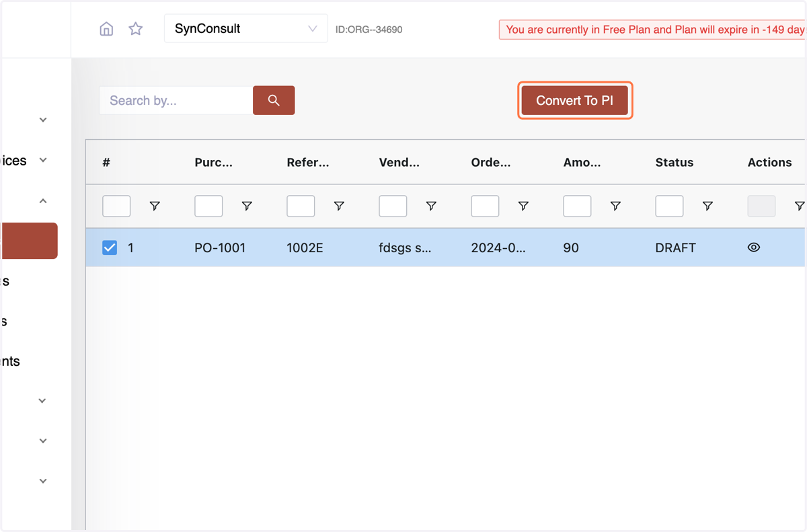Open filter icon for Purchase column
The height and width of the screenshot is (532, 807).
click(x=247, y=206)
